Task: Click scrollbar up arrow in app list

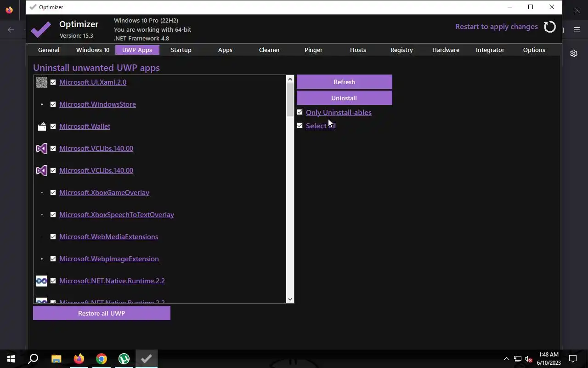Action: tap(290, 79)
